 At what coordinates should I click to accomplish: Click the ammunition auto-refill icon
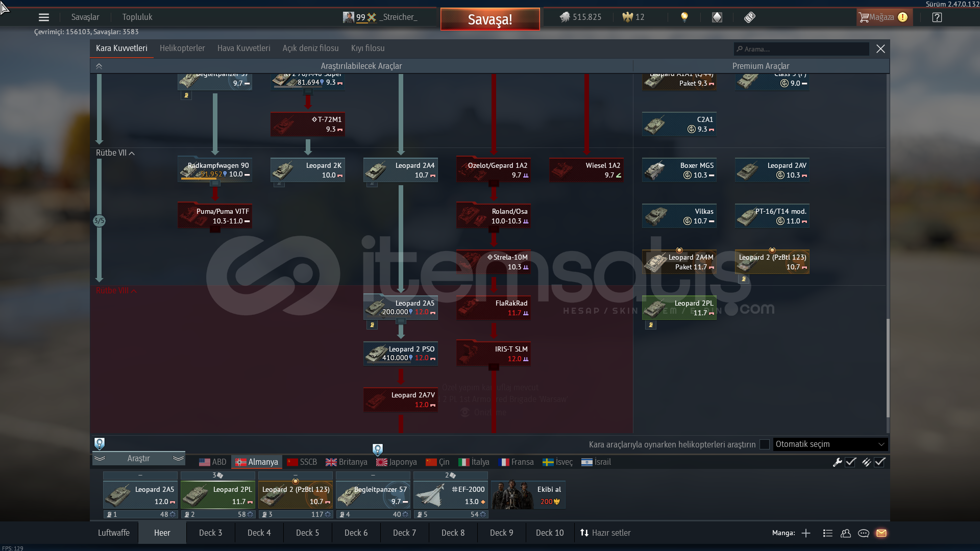click(866, 462)
